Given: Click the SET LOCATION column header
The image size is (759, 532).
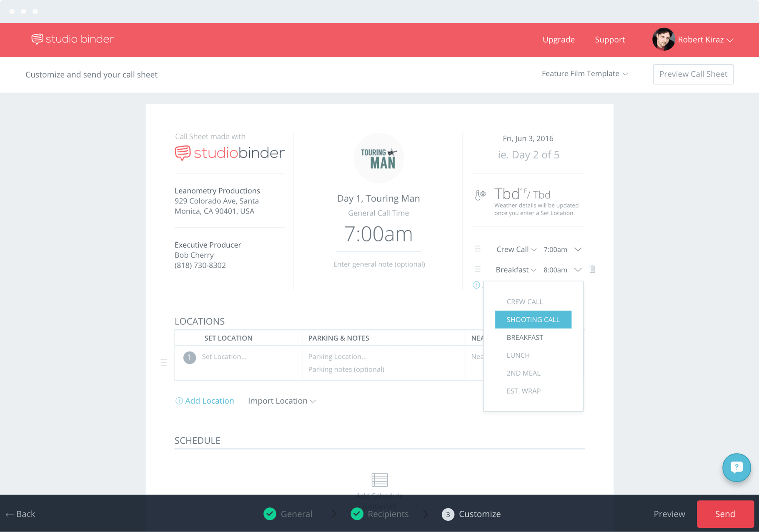Looking at the screenshot, I should [x=228, y=338].
